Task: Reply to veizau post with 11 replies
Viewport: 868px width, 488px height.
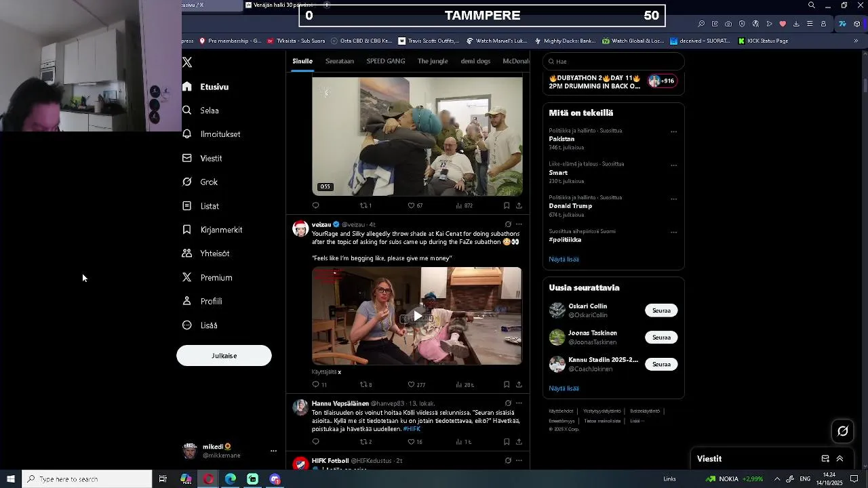Action: click(319, 384)
